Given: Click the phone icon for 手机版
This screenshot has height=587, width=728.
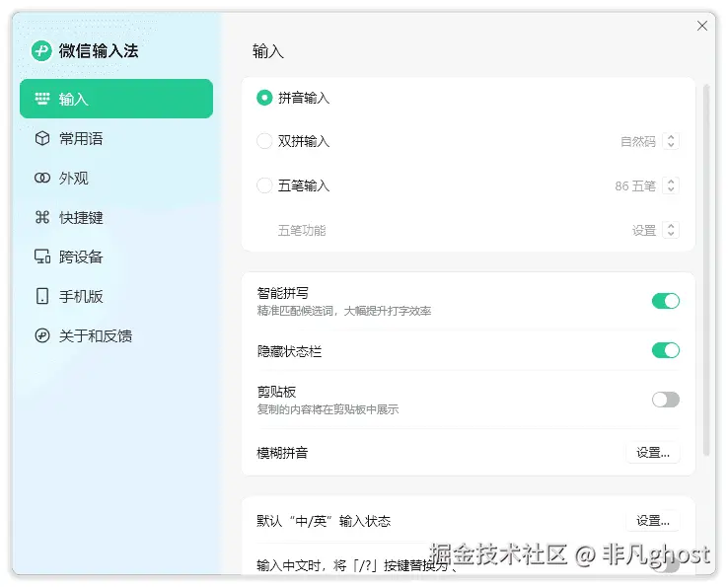Looking at the screenshot, I should [x=42, y=297].
